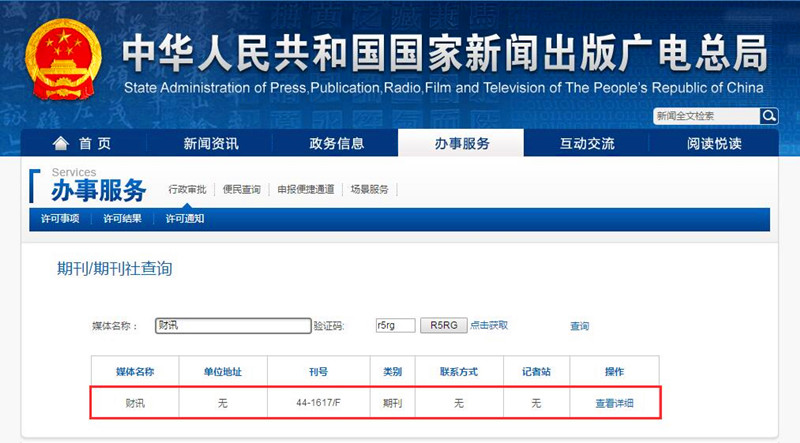Click the 财讯 cell in results table
Screen dimensions: 800x443
[135, 403]
